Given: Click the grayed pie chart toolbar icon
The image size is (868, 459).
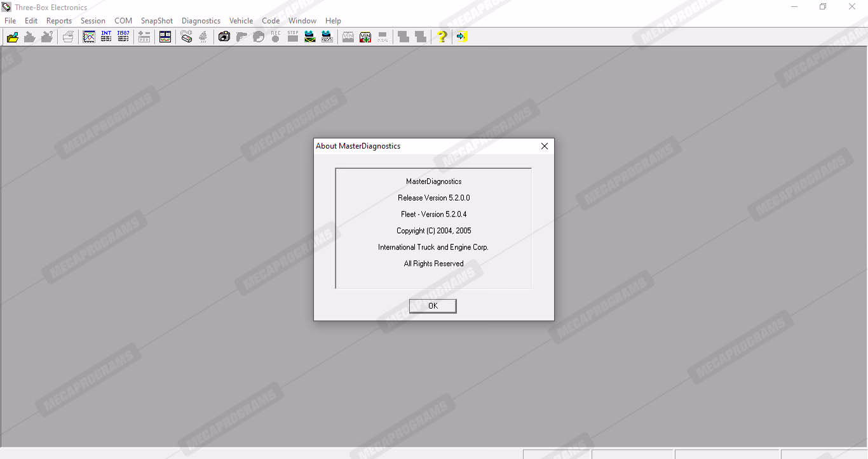Looking at the screenshot, I should click(x=259, y=37).
